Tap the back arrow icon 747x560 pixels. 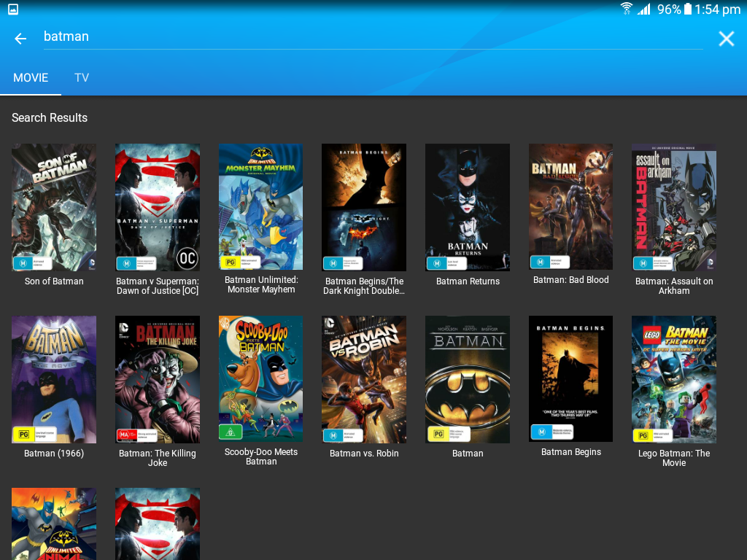coord(20,39)
